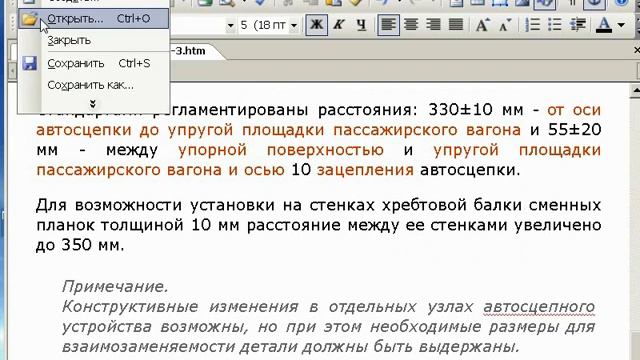
Task: Open the font color dropdown arrow
Action: click(x=621, y=25)
